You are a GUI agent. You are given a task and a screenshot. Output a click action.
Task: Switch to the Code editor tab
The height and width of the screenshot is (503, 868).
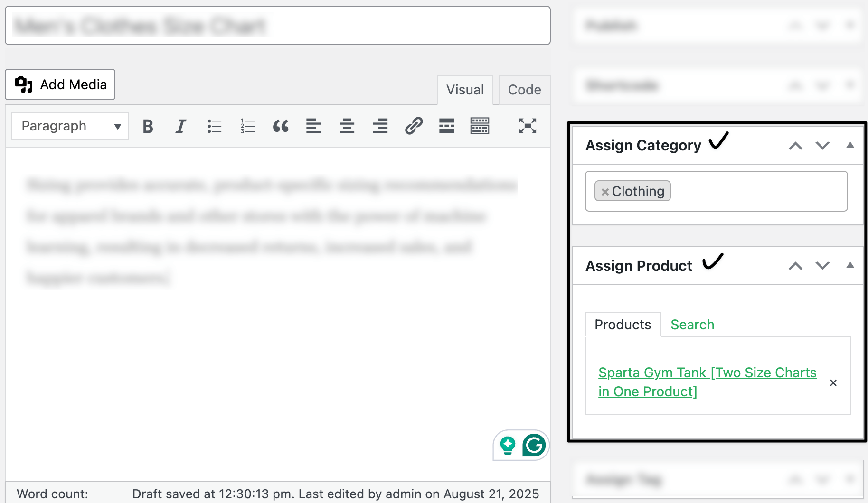[524, 90]
